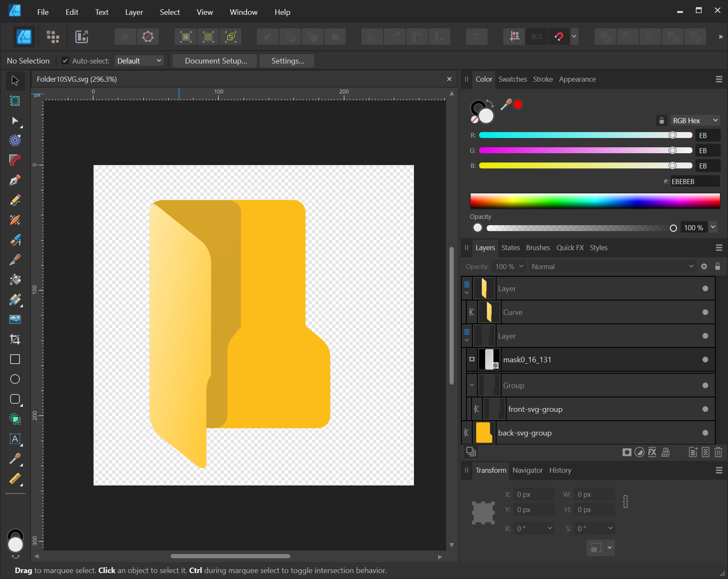Switch to Export persona icon

[x=82, y=37]
